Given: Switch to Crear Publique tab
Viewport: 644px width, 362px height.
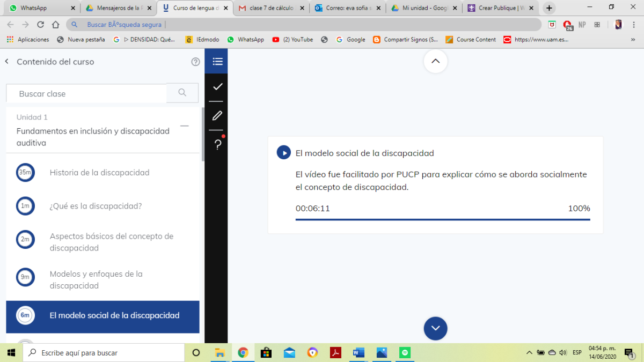Looking at the screenshot, I should [501, 8].
